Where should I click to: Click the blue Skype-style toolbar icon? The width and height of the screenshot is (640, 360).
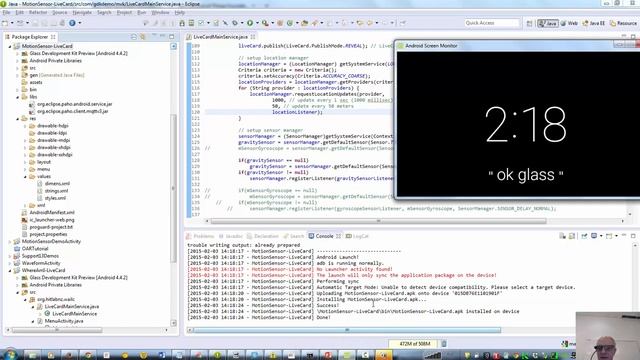pos(72,23)
